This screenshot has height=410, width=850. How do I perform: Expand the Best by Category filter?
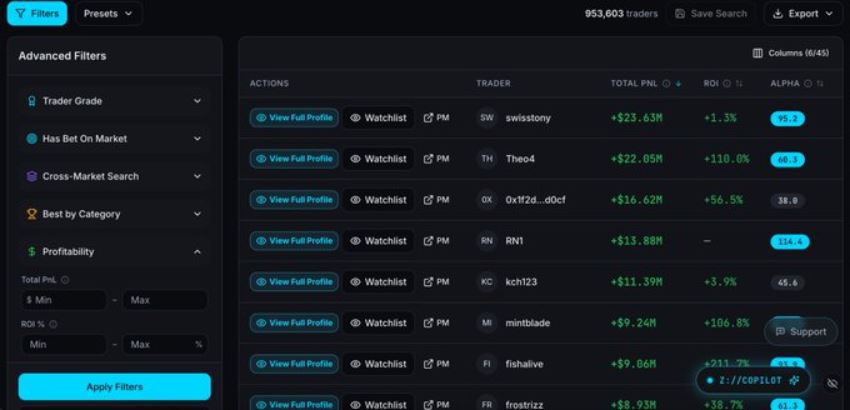tap(114, 214)
